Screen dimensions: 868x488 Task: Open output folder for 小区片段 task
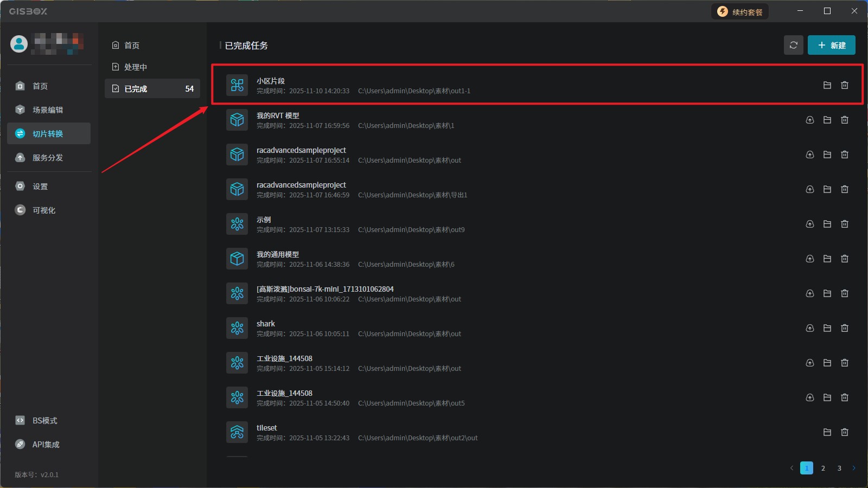click(x=827, y=85)
